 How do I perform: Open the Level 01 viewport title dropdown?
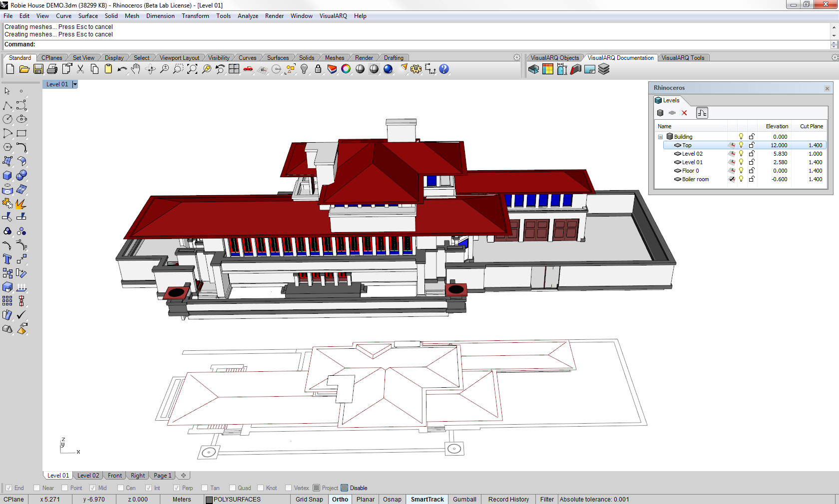75,84
